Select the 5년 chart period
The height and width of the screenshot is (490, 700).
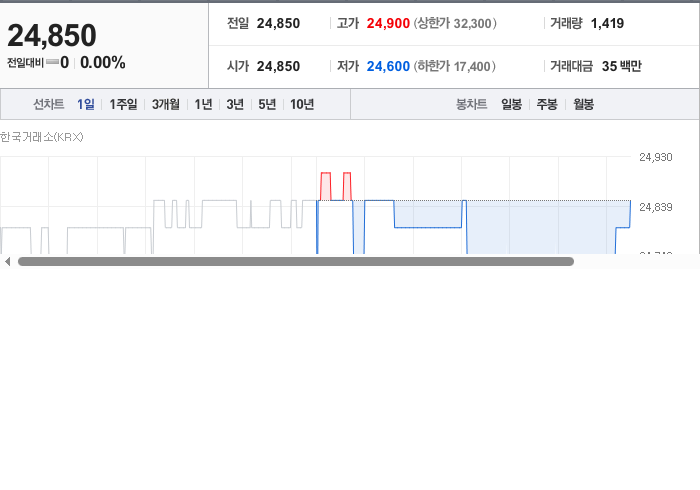pos(267,104)
